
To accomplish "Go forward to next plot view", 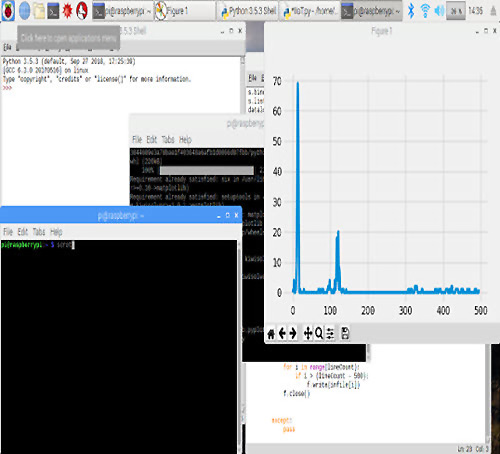I will point(293,333).
